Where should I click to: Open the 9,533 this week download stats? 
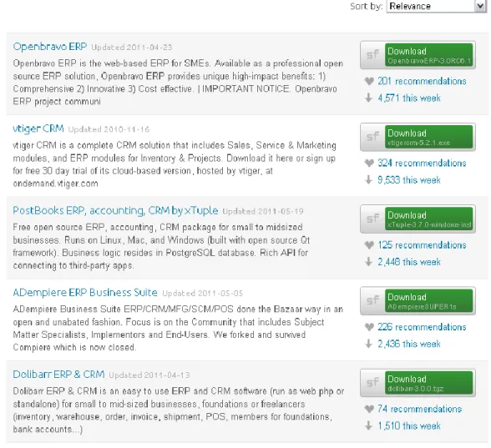pos(409,180)
